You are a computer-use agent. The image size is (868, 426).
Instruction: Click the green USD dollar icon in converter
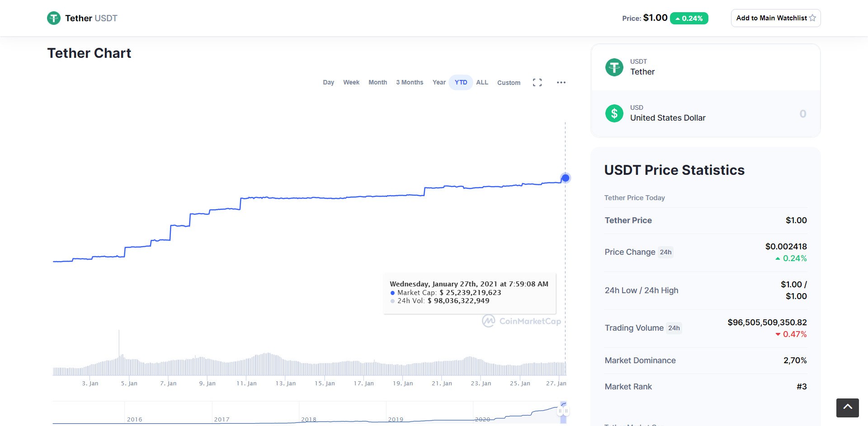point(614,113)
